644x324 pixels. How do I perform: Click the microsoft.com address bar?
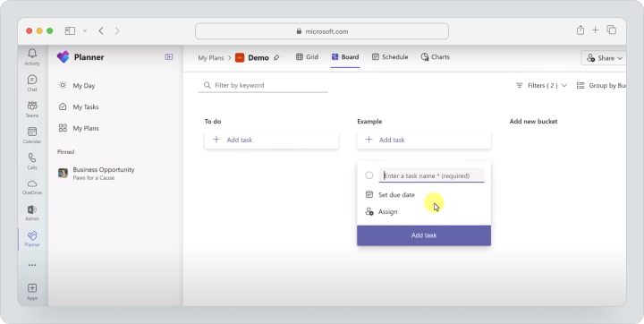[x=322, y=31]
